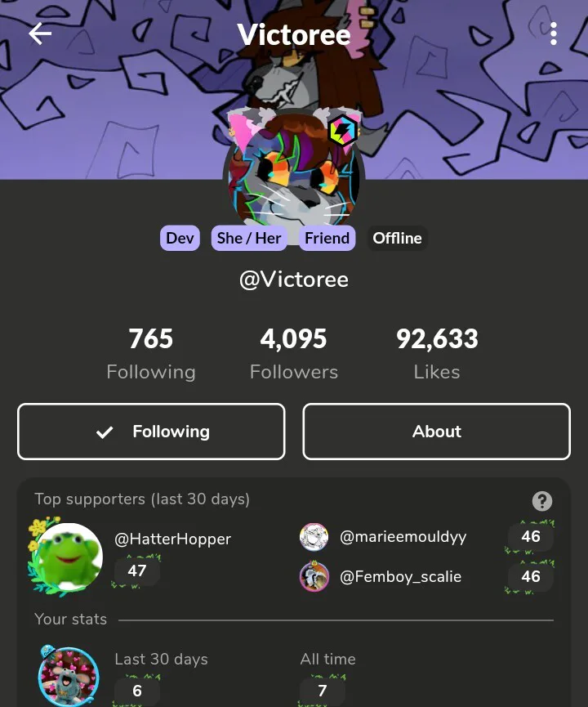Open @HatterHopper's profile link

pos(172,539)
